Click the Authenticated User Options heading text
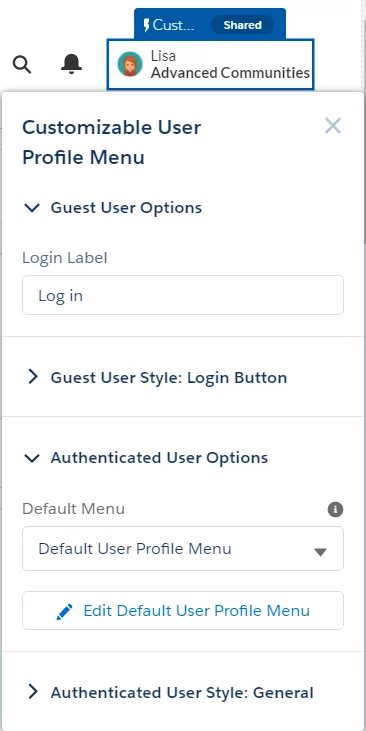The image size is (366, 731). tap(159, 458)
